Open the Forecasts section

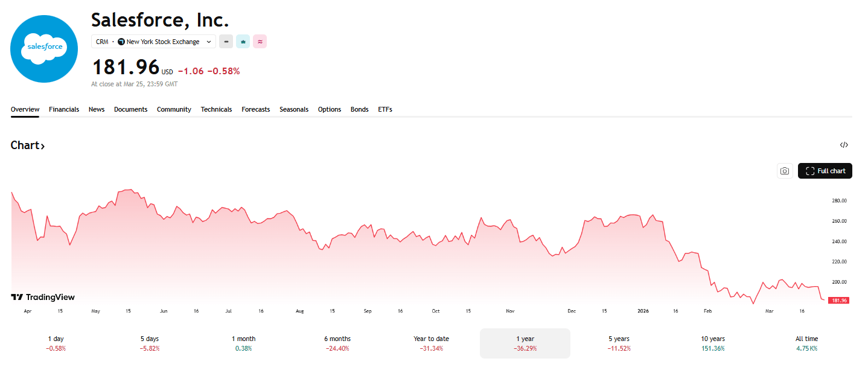255,109
